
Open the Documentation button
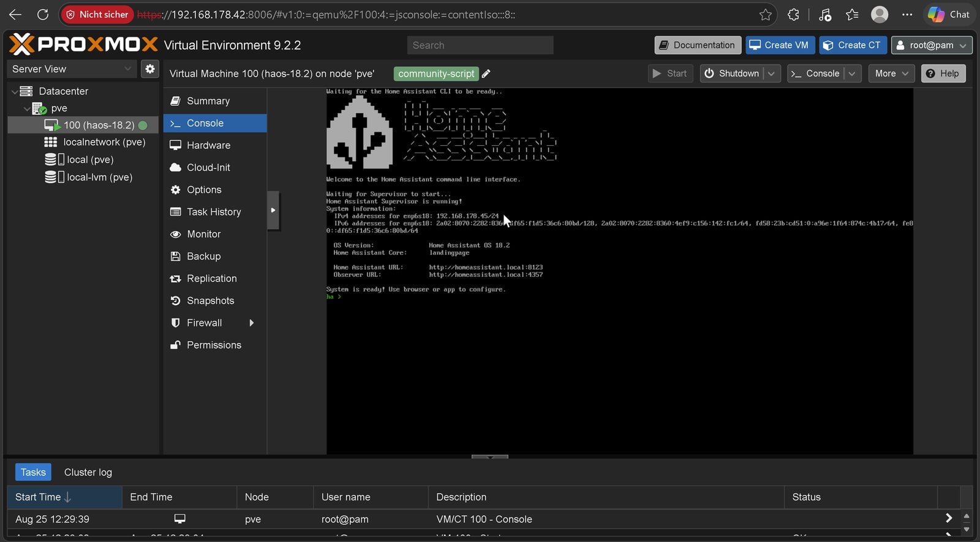point(698,45)
